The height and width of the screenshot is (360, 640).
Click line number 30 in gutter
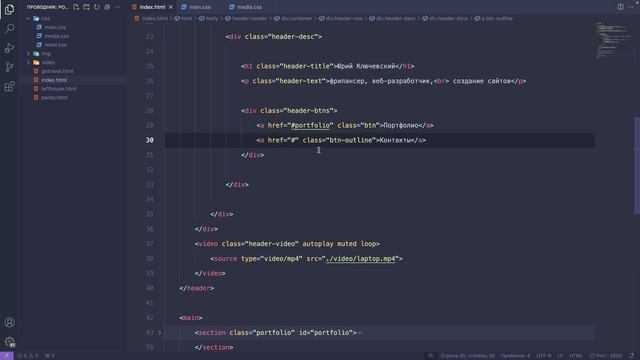[150, 140]
